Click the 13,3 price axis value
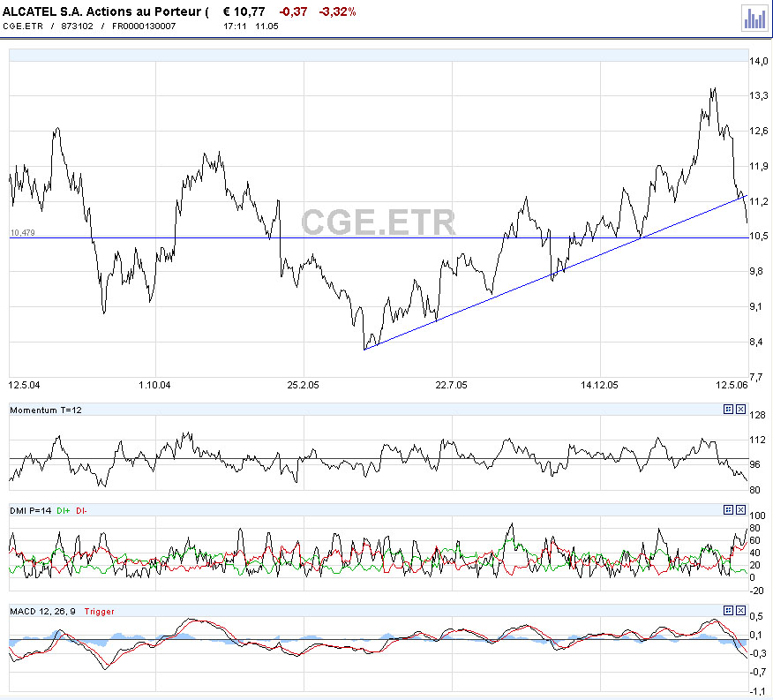The width and height of the screenshot is (773, 700). 759,95
